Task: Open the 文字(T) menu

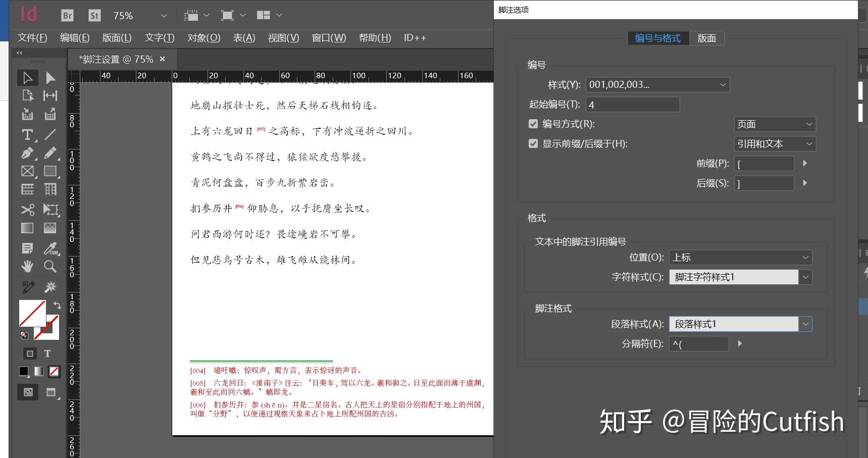Action: [x=158, y=37]
